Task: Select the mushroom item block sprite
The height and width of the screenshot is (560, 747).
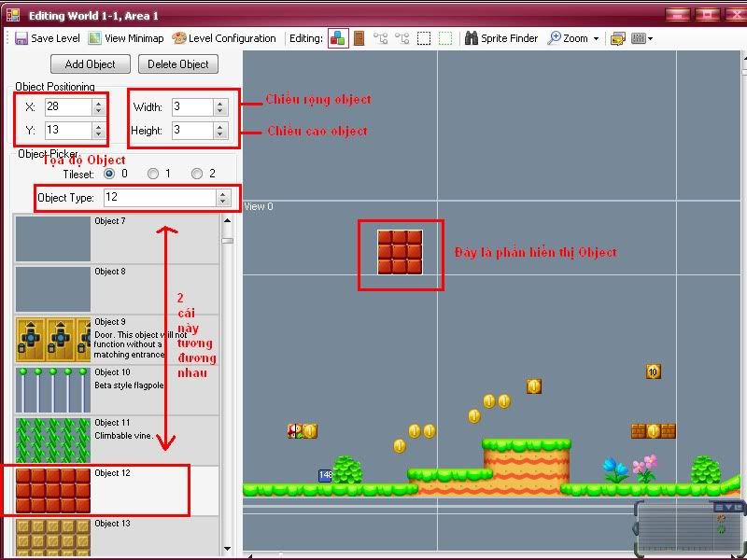Action: point(295,431)
